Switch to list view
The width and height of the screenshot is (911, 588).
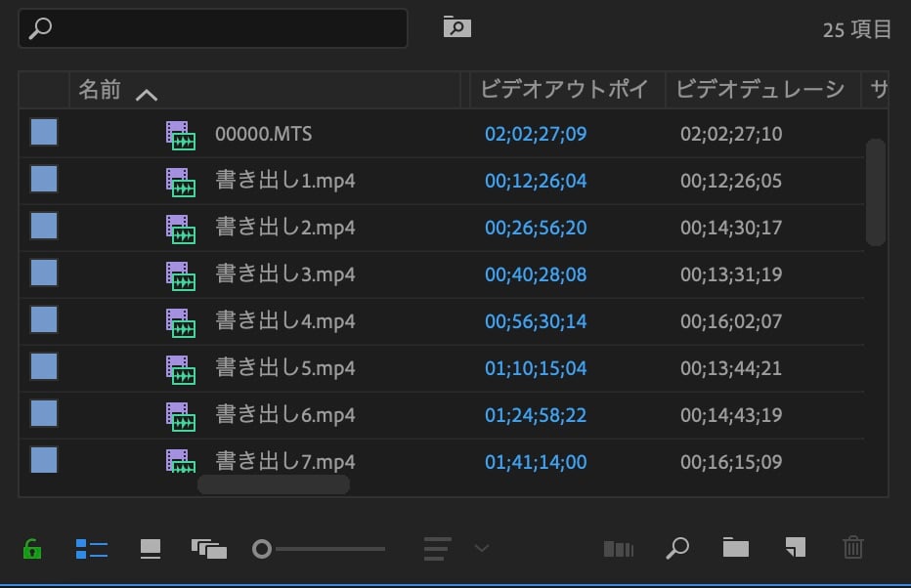pyautogui.click(x=91, y=549)
